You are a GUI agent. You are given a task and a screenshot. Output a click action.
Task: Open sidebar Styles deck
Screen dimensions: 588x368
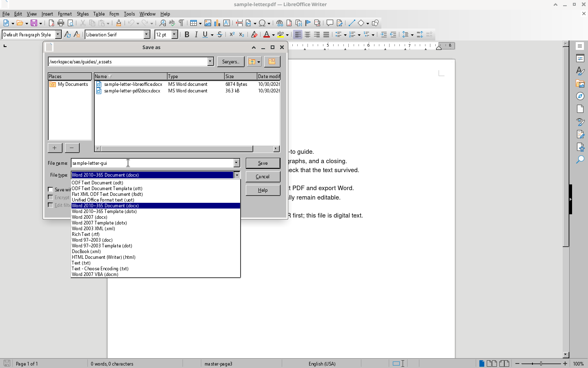click(x=580, y=71)
